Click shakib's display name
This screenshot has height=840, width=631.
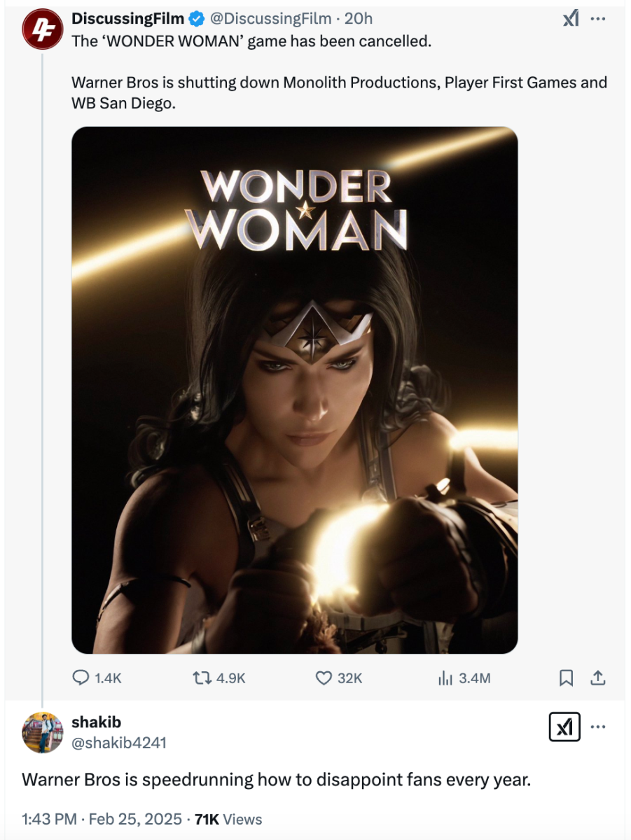[x=96, y=722]
